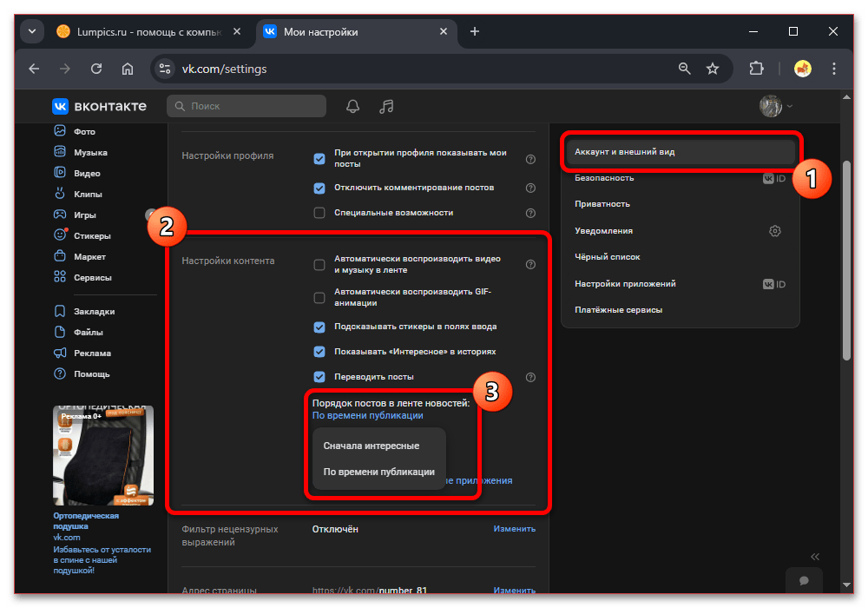The height and width of the screenshot is (608, 868).
Task: Enable Специальные возможности checkbox
Action: click(319, 213)
